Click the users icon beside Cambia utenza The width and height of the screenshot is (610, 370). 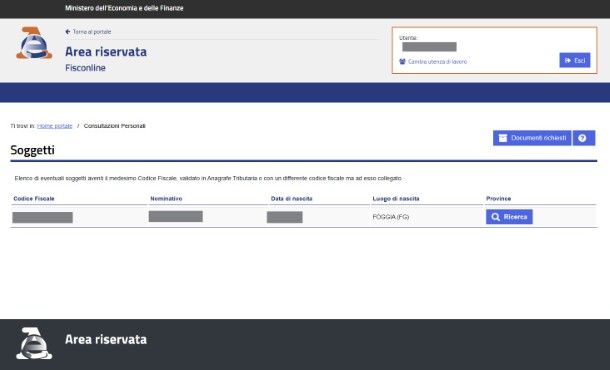402,61
